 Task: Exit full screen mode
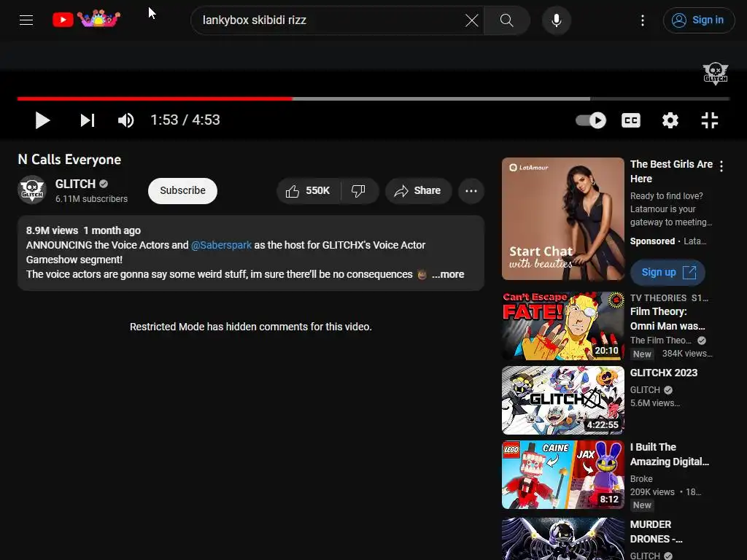click(x=709, y=120)
